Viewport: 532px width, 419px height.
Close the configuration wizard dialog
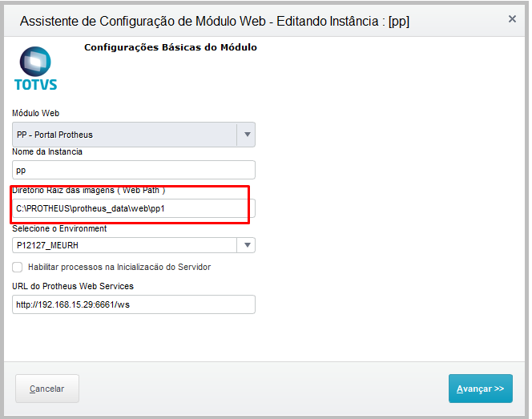pos(512,19)
